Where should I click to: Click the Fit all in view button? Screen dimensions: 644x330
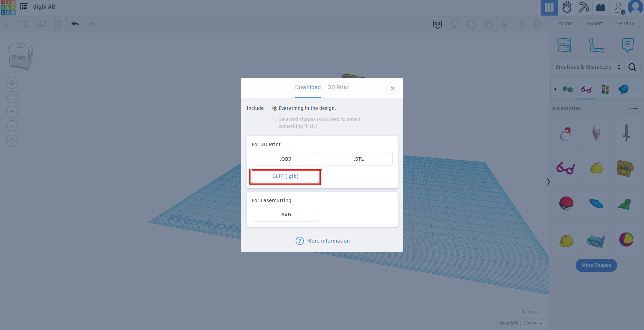(x=12, y=97)
